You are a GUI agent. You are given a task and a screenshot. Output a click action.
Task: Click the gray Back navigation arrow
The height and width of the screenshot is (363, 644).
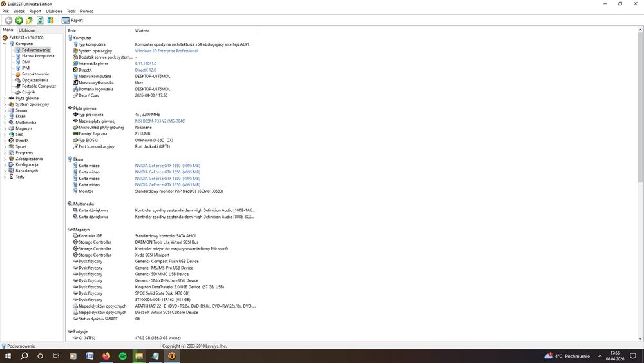coord(8,20)
